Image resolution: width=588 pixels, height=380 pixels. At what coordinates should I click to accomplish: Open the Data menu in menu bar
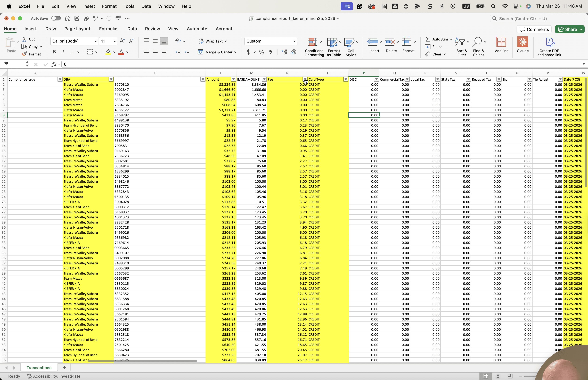(x=146, y=6)
